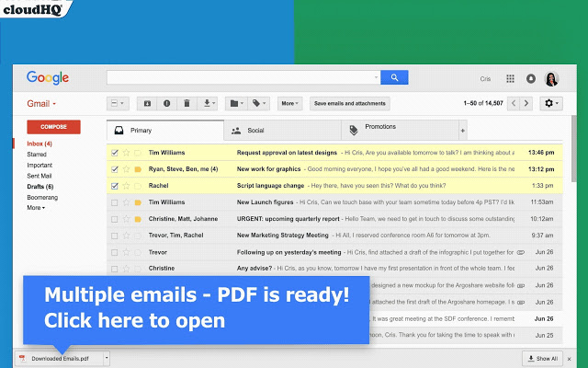Click the PDF icon of Downloaded Emails.pdf
Screen dimensions: 588x368
[x=22, y=358]
